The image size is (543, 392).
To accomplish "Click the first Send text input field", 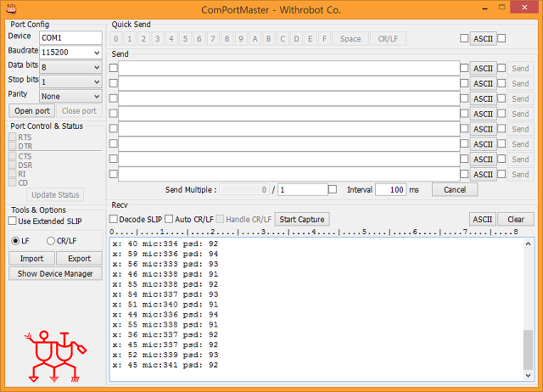I will click(x=289, y=68).
